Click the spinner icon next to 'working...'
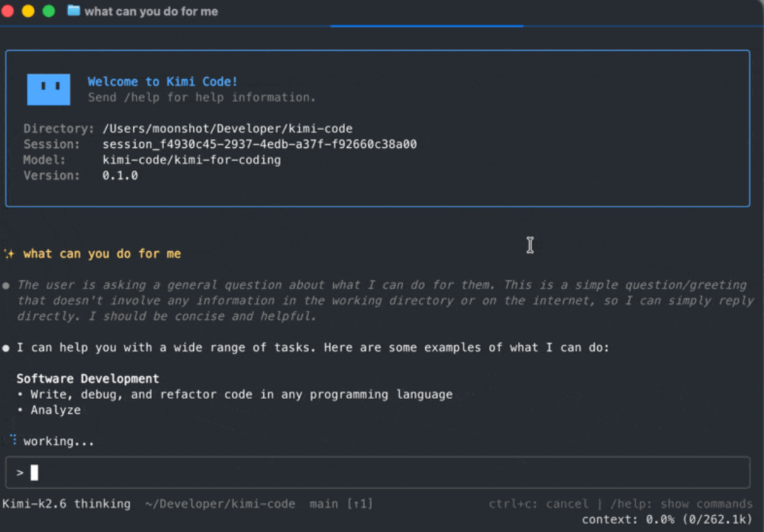 click(13, 440)
